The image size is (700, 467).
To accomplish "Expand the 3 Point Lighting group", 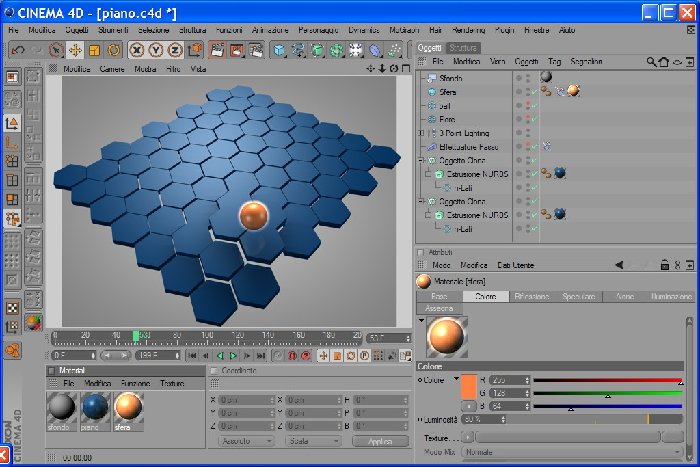I will click(x=421, y=133).
